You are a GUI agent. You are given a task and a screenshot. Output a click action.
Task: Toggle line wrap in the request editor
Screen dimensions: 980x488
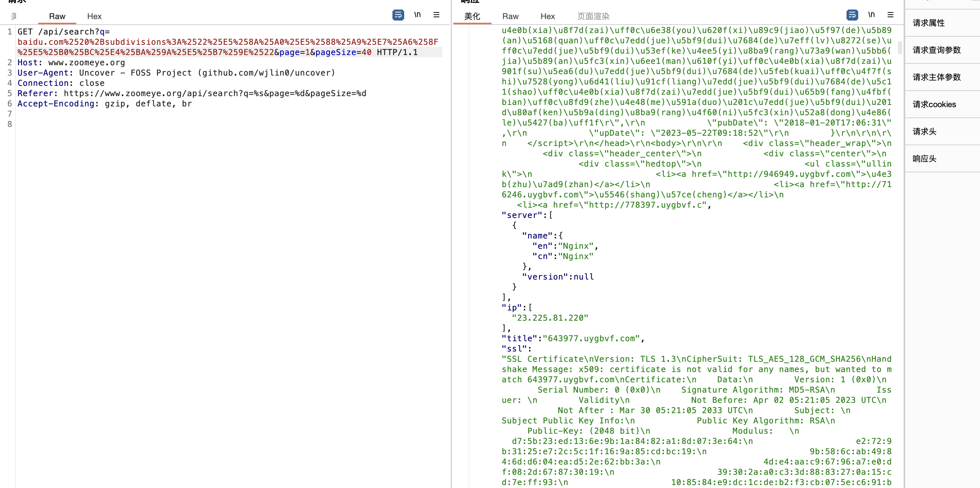398,15
